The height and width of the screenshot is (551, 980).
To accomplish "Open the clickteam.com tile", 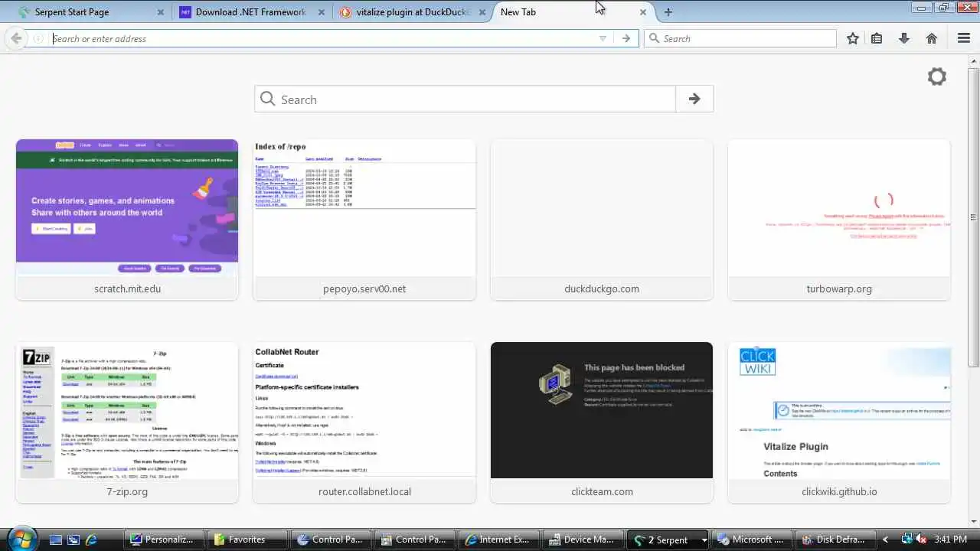I will [x=602, y=422].
